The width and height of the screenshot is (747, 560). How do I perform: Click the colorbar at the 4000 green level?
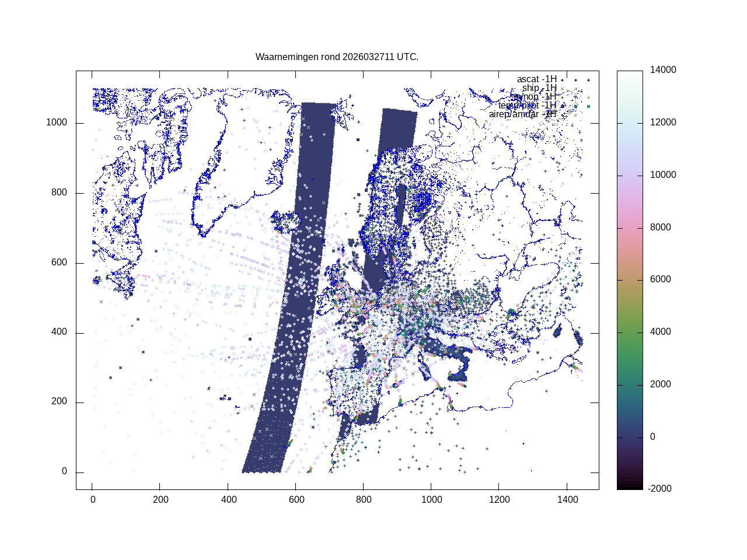click(630, 332)
